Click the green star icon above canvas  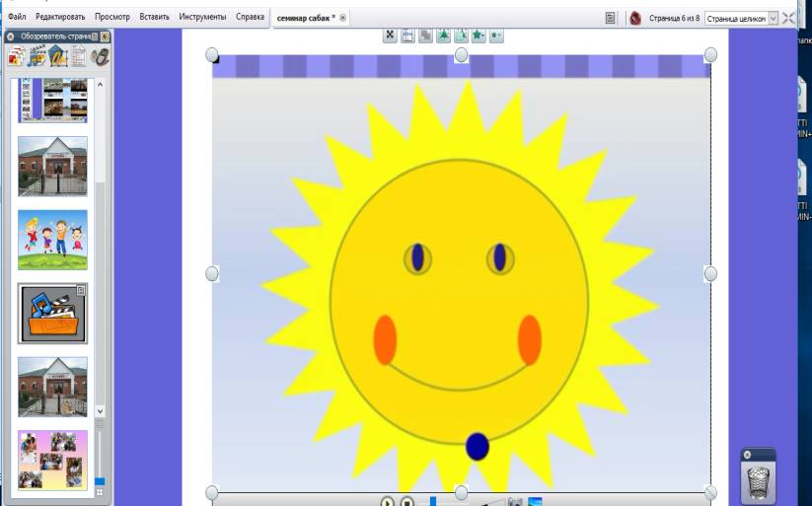click(479, 36)
